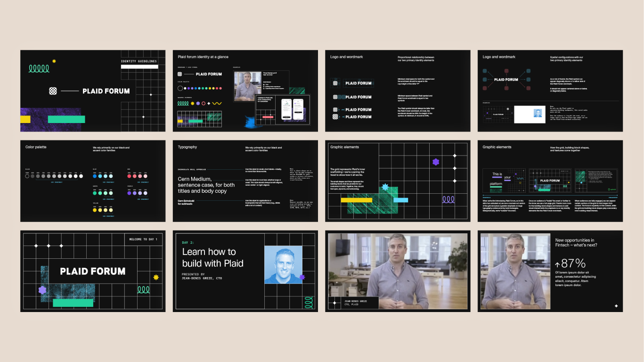The height and width of the screenshot is (362, 644).
Task: Click the PLAID FORUM wordmark on the Day 1 slide
Action: 93,271
